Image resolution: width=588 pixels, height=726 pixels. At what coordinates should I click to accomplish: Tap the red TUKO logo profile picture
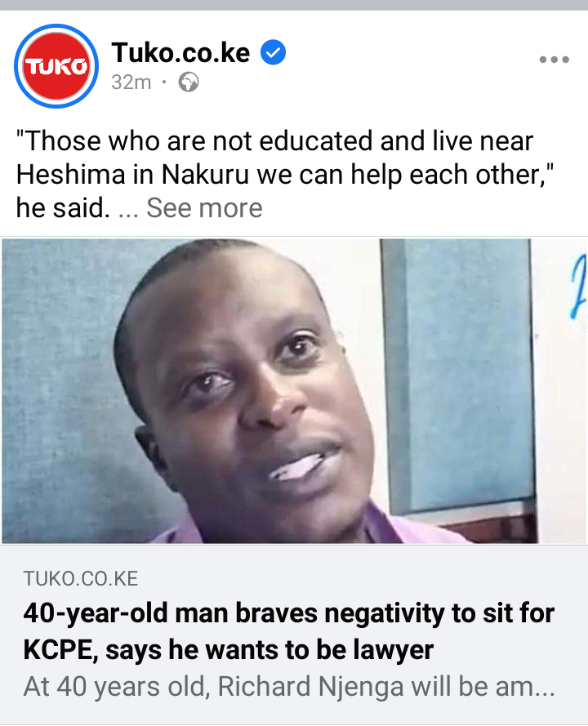56,66
